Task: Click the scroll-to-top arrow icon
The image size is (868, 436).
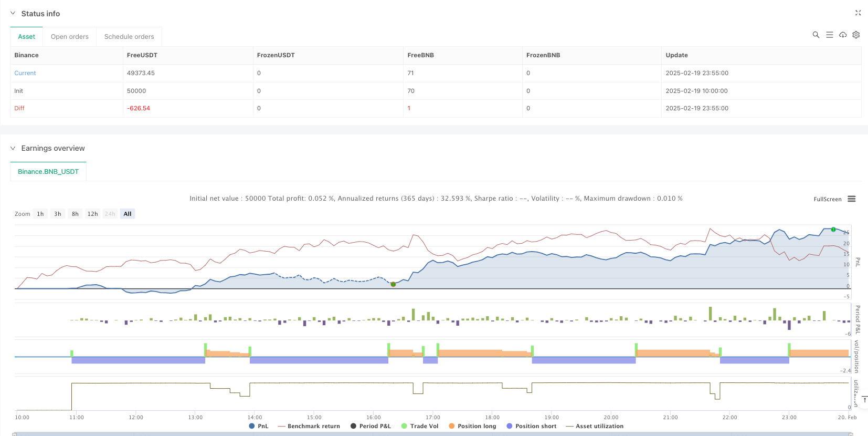Action: click(x=864, y=400)
